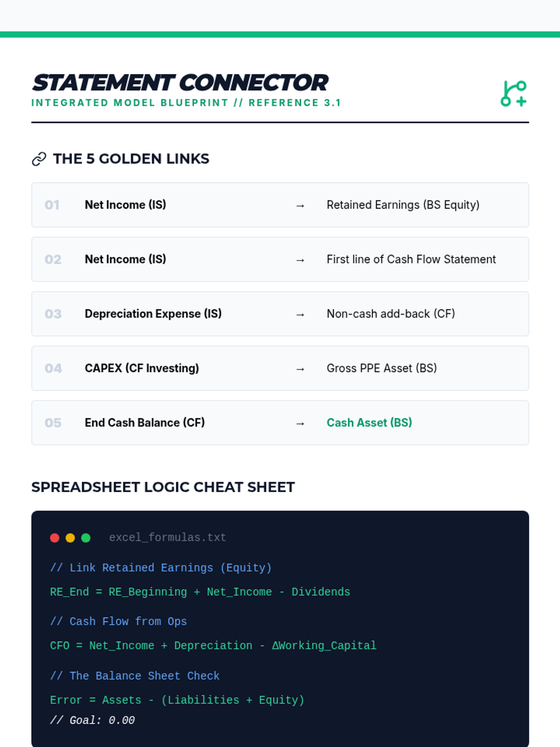Click the git branch plus icon
560x747 pixels.
pyautogui.click(x=513, y=93)
